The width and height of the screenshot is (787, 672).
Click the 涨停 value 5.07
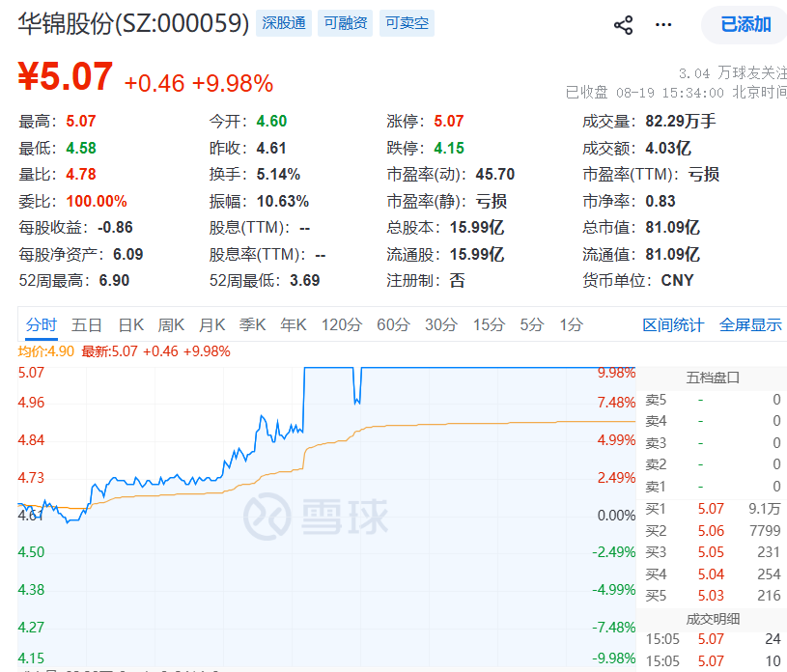[449, 121]
